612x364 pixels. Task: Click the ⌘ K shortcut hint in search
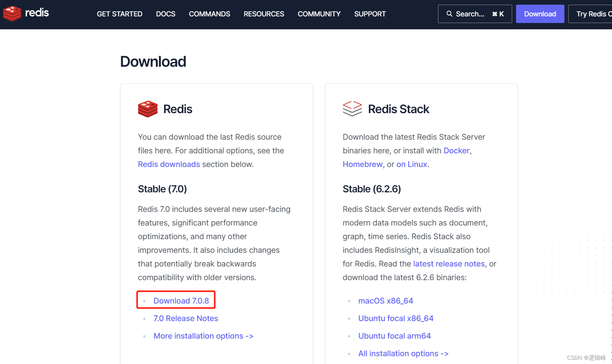click(498, 14)
